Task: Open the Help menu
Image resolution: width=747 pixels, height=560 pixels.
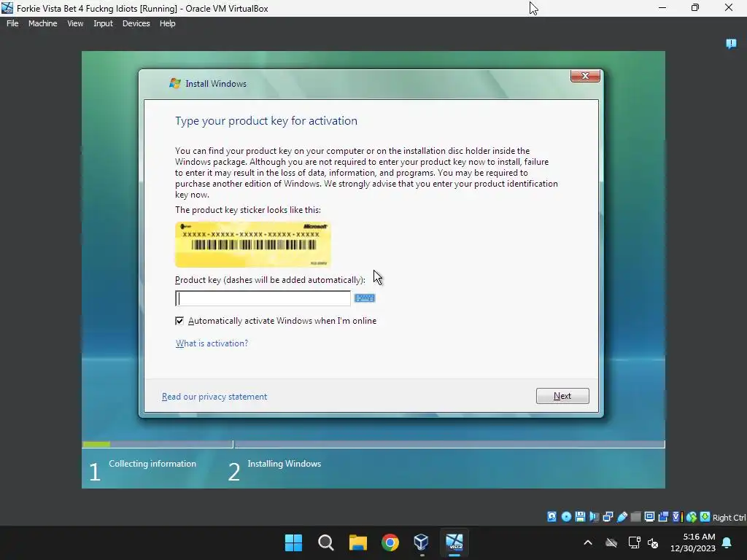Action: pyautogui.click(x=167, y=23)
